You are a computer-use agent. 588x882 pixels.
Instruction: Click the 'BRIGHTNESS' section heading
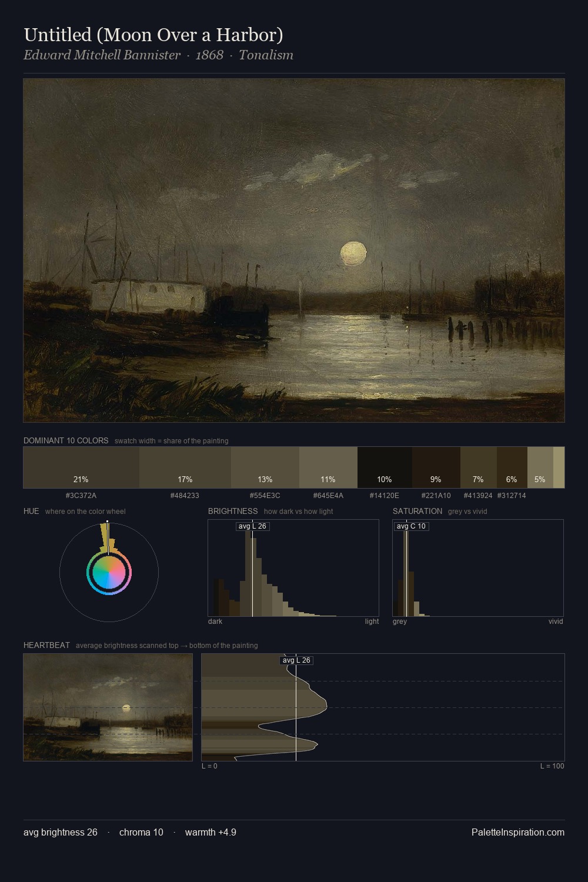click(233, 511)
